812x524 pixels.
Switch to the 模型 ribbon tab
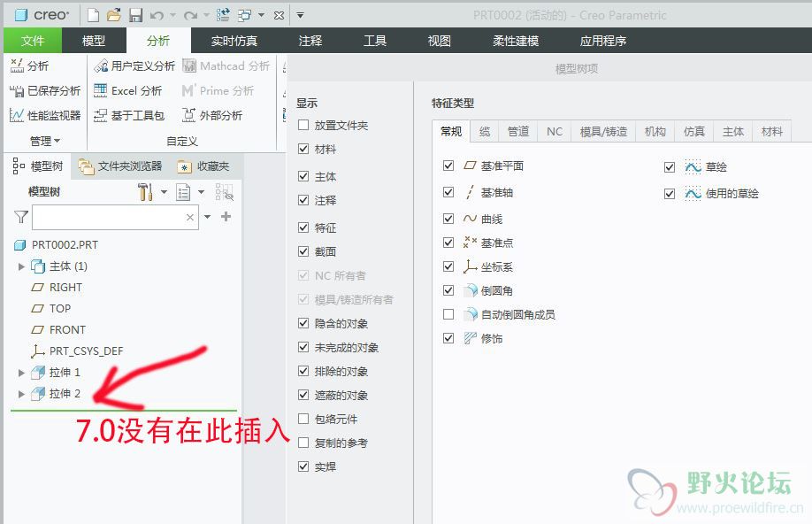94,41
